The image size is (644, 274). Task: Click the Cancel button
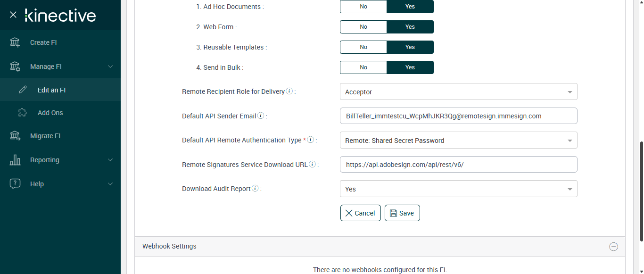pyautogui.click(x=360, y=213)
